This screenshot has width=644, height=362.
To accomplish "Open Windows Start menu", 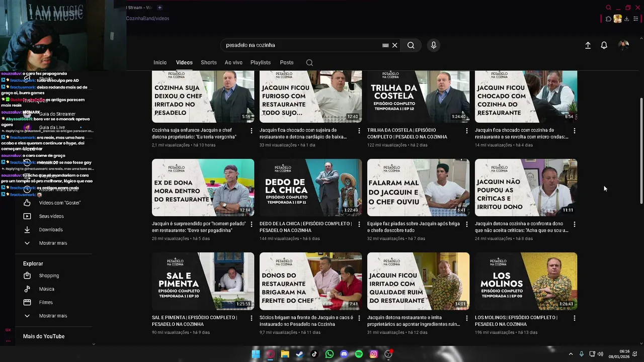I will click(256, 354).
